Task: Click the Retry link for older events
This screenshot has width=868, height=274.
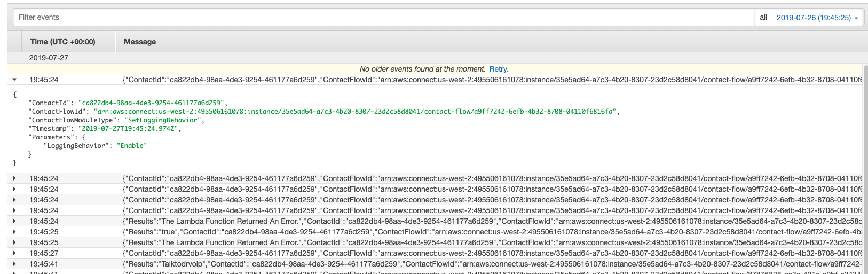Action: [x=499, y=69]
